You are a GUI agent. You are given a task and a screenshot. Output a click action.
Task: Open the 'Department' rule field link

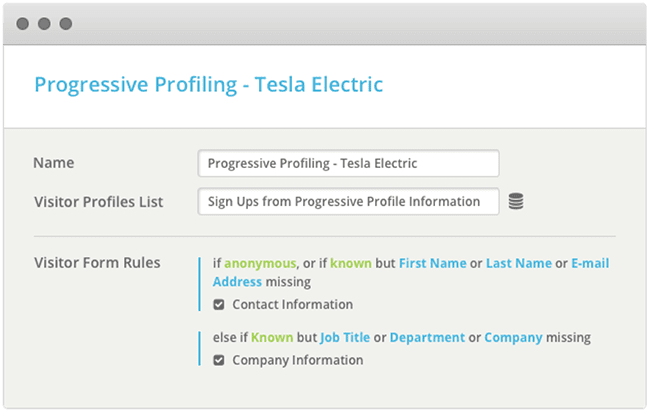coord(427,338)
